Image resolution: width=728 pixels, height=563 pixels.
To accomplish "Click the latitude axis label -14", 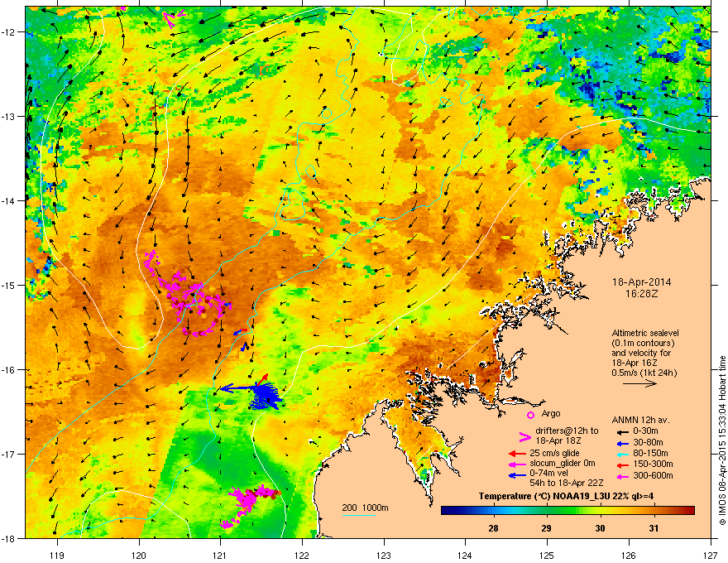I will pyautogui.click(x=9, y=200).
